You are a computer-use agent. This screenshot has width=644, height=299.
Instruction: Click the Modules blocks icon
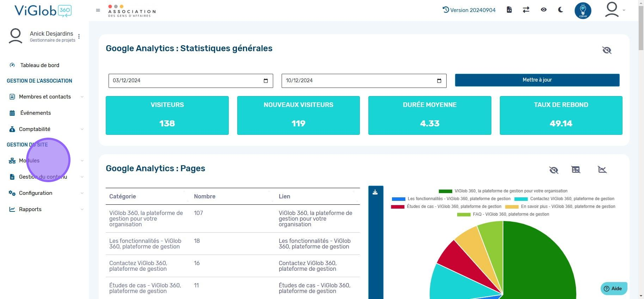[12, 161]
